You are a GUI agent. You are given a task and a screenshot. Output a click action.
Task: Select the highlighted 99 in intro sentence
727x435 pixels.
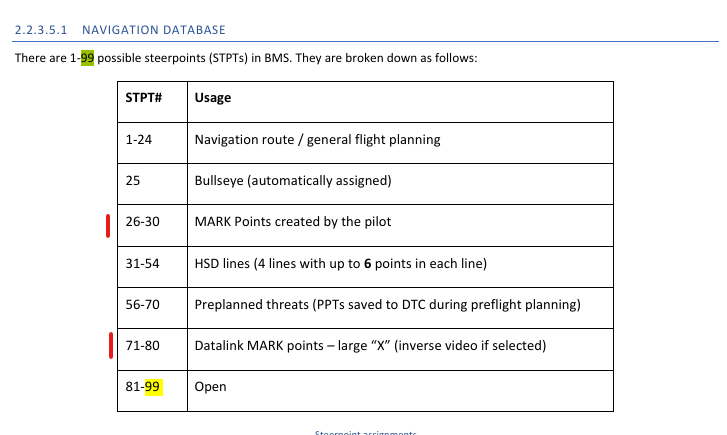pyautogui.click(x=88, y=58)
